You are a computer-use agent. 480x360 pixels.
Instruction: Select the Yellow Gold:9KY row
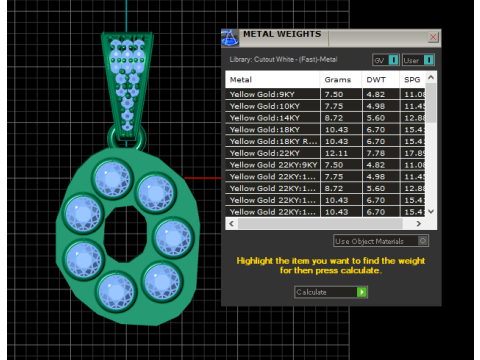point(325,94)
